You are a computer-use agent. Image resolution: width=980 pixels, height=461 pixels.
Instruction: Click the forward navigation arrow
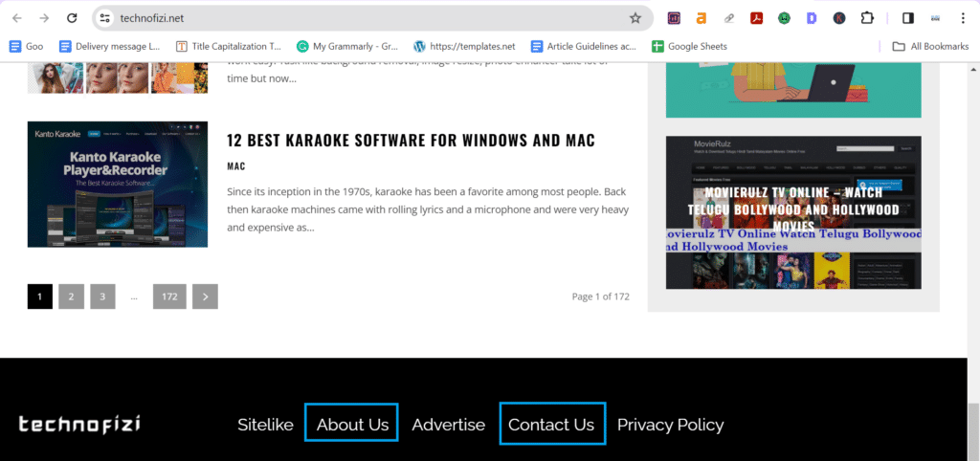coord(44,18)
